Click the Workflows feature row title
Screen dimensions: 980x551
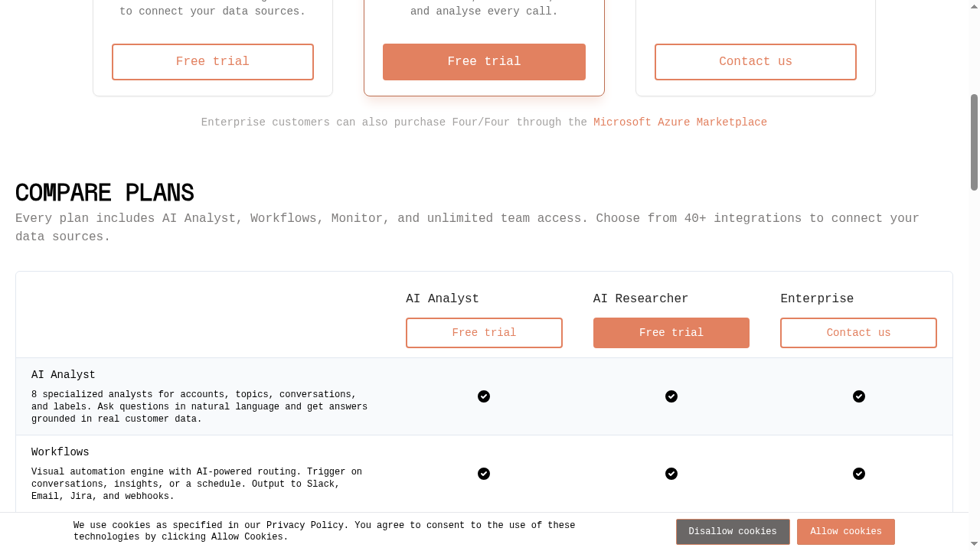click(60, 452)
